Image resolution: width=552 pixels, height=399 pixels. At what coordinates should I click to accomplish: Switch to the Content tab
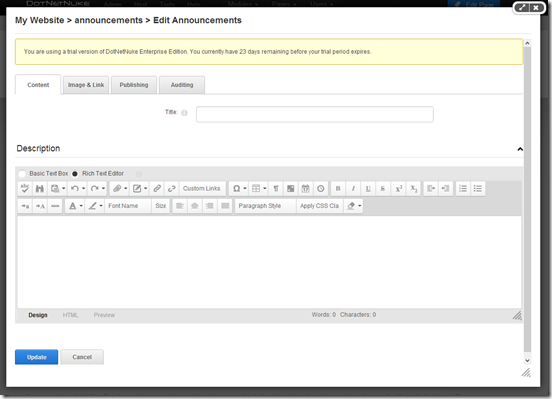(38, 85)
